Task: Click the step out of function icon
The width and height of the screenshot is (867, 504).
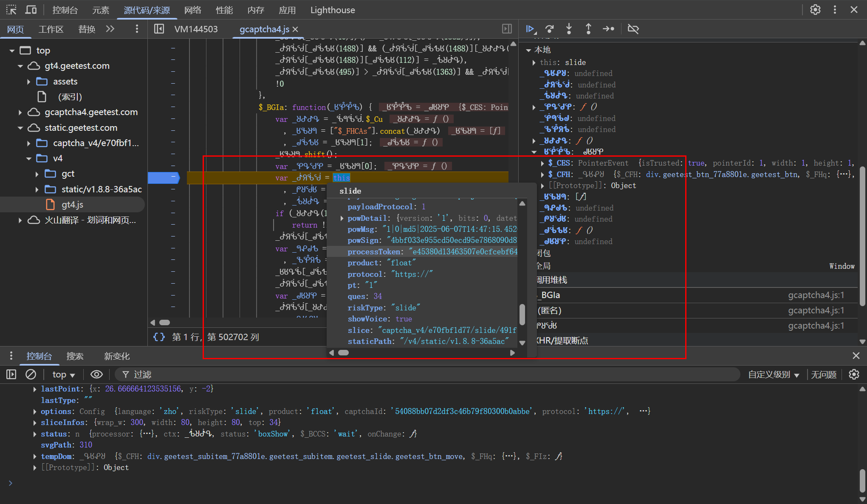Action: (x=588, y=29)
